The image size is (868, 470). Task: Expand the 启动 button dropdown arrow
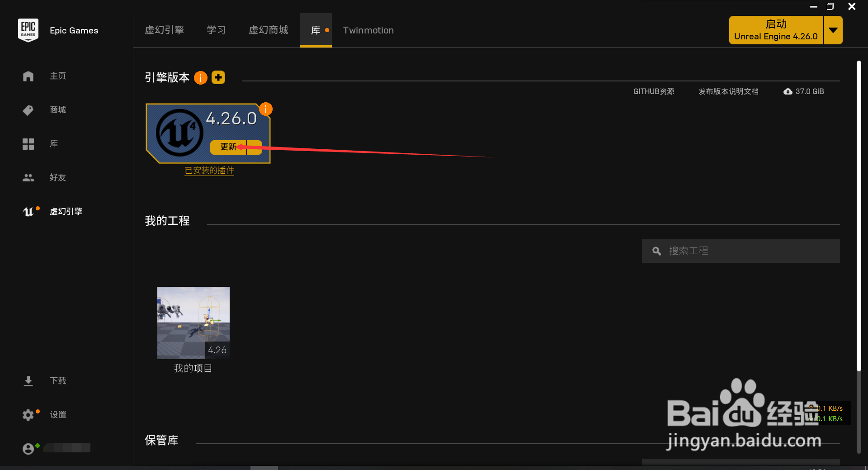coord(833,30)
